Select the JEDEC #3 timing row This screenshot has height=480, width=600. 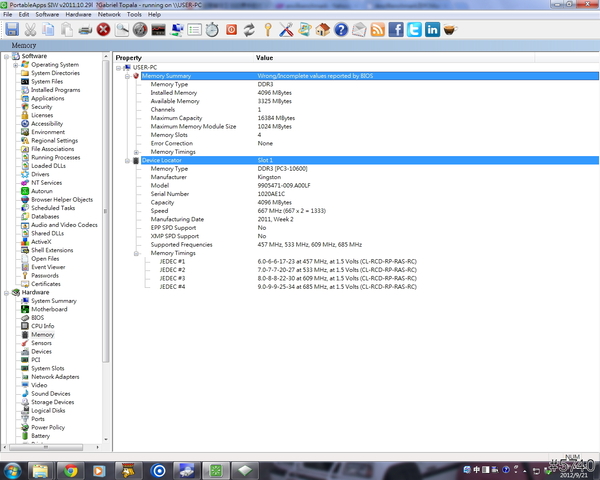click(x=173, y=279)
